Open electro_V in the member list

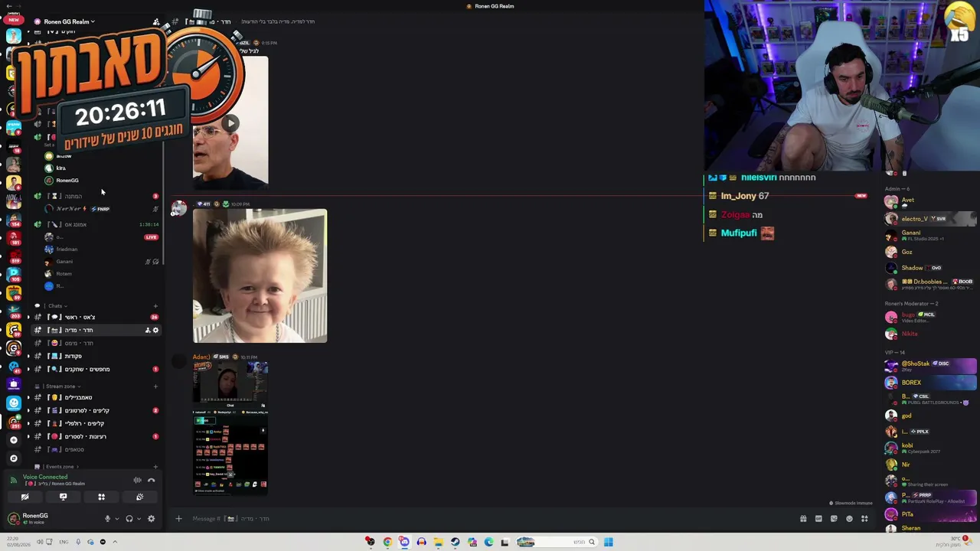tap(930, 219)
